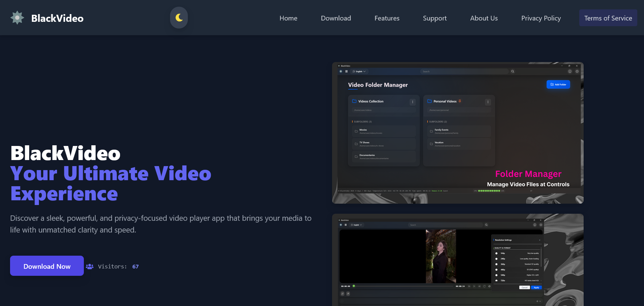
Task: Click the Download Now button
Action: coord(47,266)
